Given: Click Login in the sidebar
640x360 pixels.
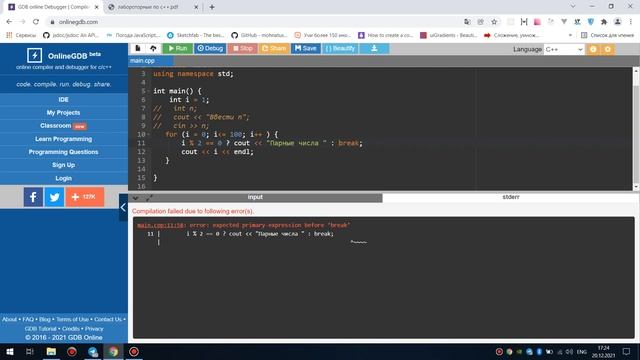Looking at the screenshot, I should coord(63,178).
